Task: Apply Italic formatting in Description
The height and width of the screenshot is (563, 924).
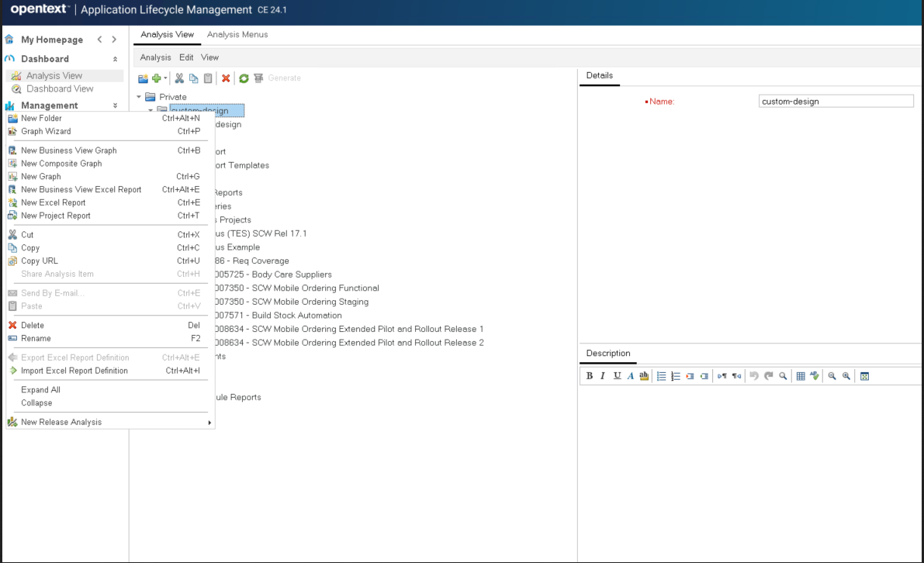Action: pyautogui.click(x=602, y=376)
